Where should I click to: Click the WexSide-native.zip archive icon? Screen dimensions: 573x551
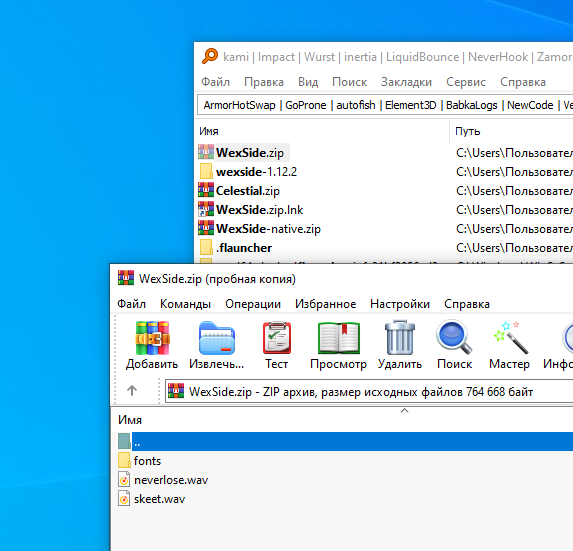206,228
